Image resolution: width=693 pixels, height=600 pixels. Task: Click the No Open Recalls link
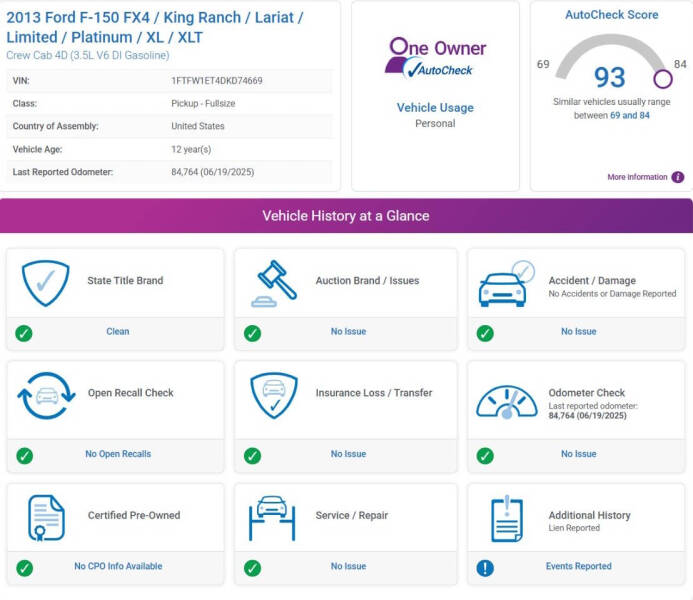[118, 454]
